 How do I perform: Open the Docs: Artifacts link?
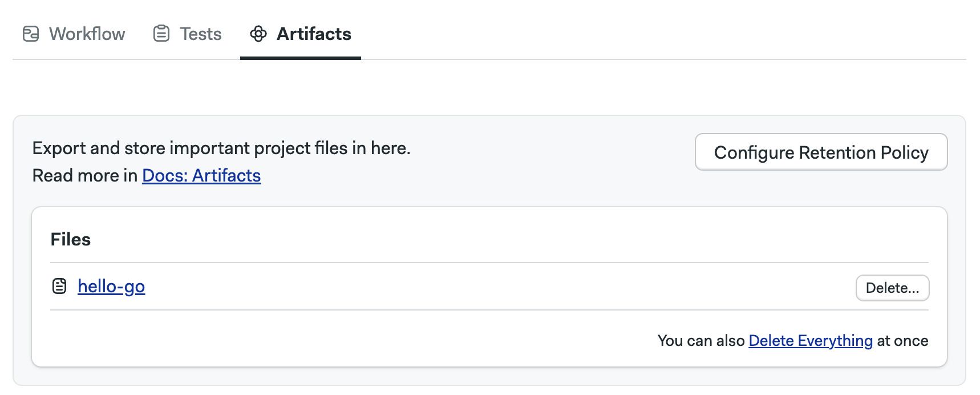(201, 175)
